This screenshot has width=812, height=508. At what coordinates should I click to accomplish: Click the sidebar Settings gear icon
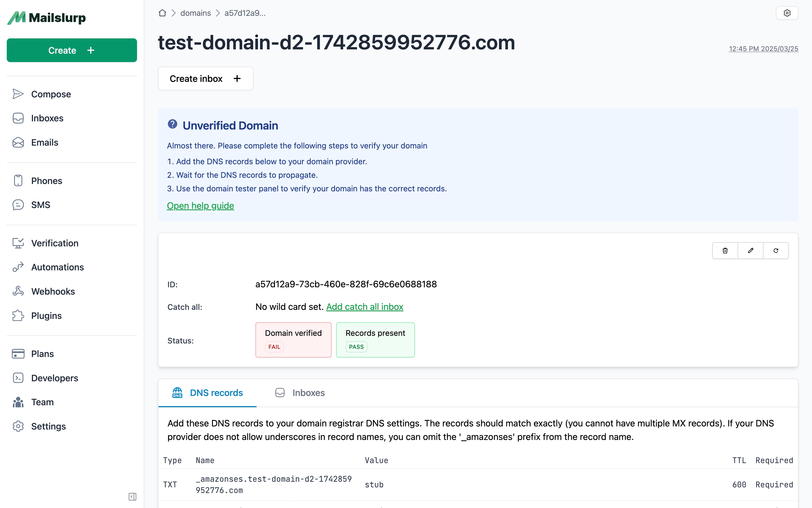coord(18,426)
